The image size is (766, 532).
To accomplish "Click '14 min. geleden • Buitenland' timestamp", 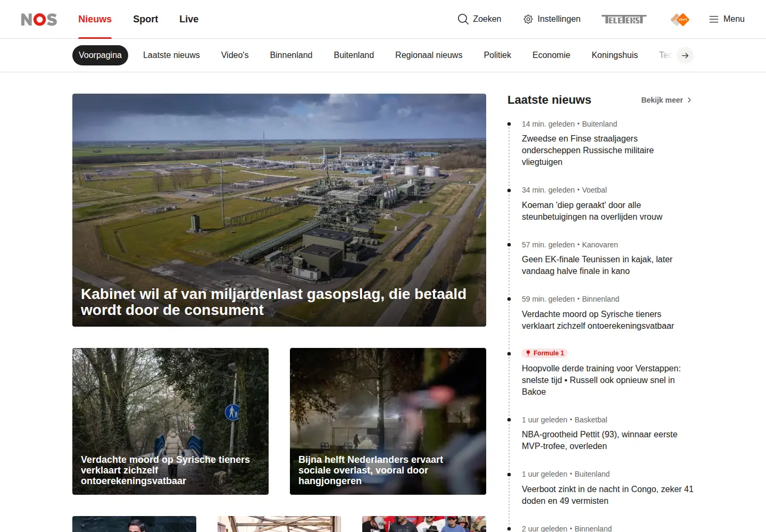I will coord(569,124).
